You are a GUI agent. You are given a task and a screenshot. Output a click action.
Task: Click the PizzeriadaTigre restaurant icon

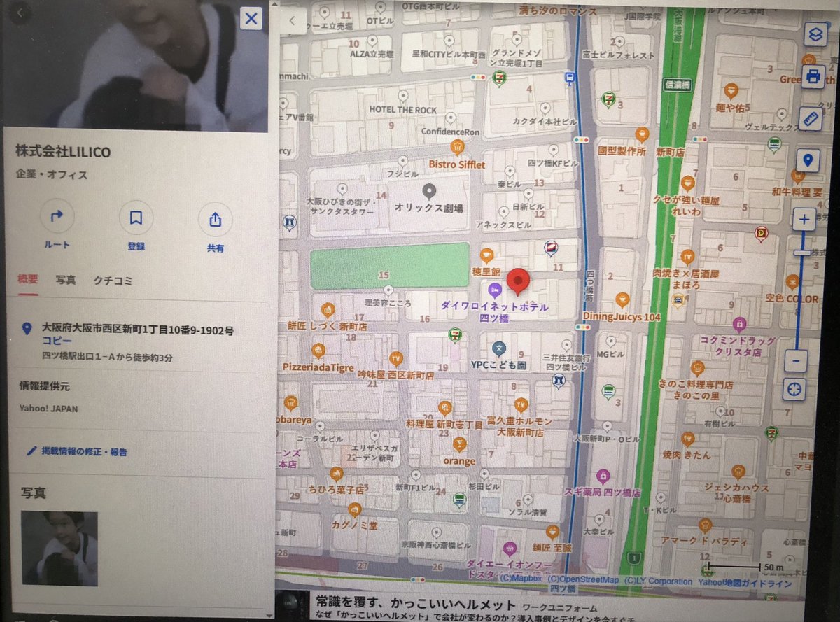[318, 351]
